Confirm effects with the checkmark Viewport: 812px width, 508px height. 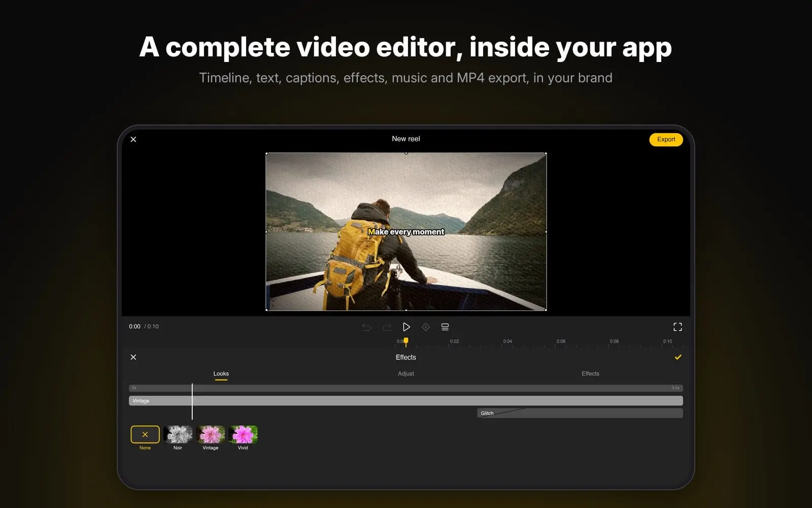pos(678,357)
